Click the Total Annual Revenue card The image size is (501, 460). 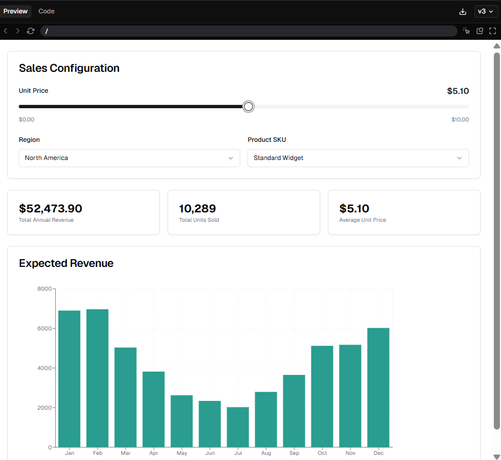[x=83, y=212]
